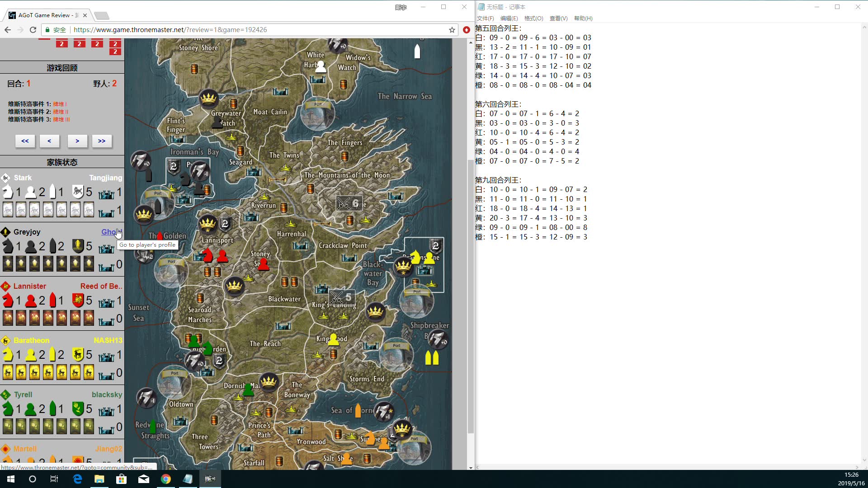Click red footman unit at Stoney Sept
868x488 pixels.
pyautogui.click(x=264, y=264)
